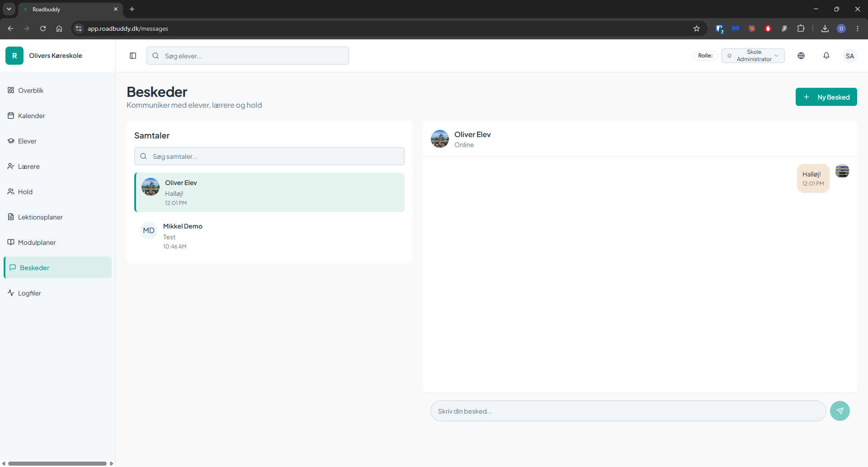
Task: Bookmark this page with star icon
Action: (697, 29)
